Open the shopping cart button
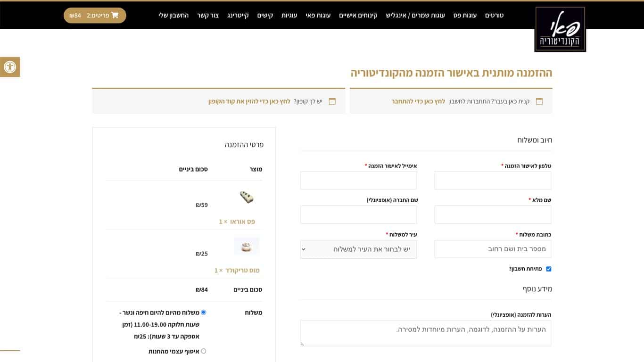The image size is (644, 362). (95, 15)
